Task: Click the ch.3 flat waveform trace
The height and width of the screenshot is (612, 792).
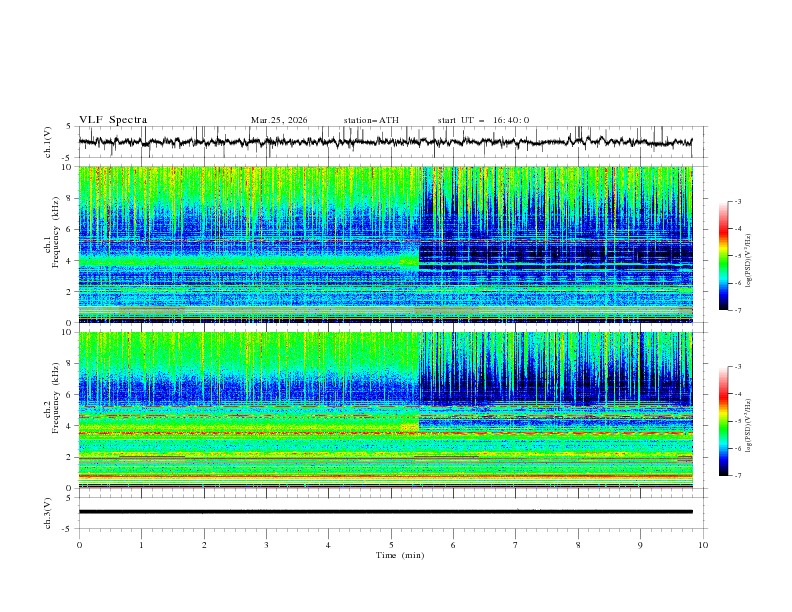Action: tap(385, 512)
